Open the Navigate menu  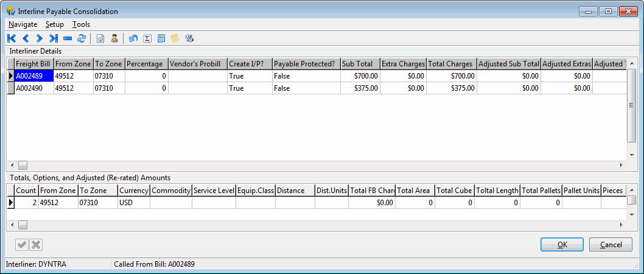[23, 24]
